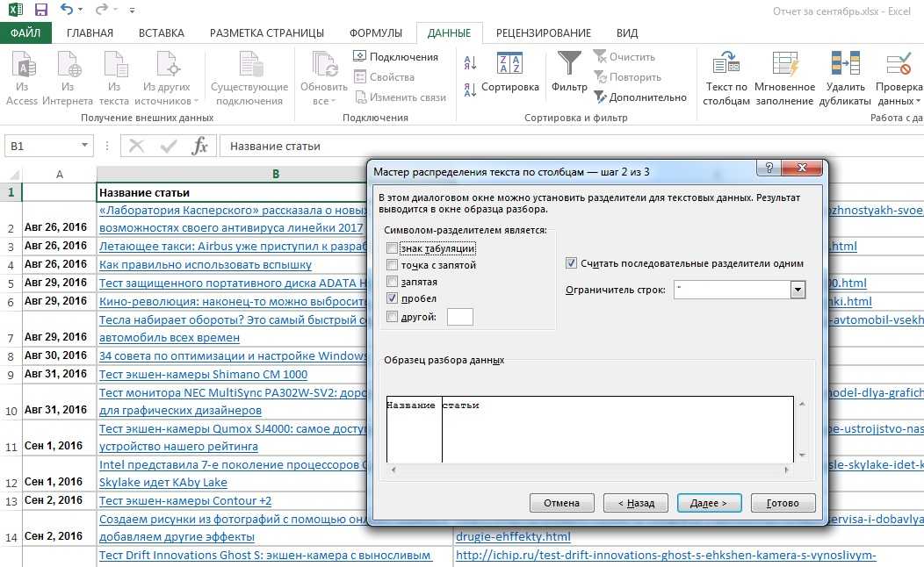
Task: Open Existing connections (Существующие подключения)
Action: (x=249, y=78)
